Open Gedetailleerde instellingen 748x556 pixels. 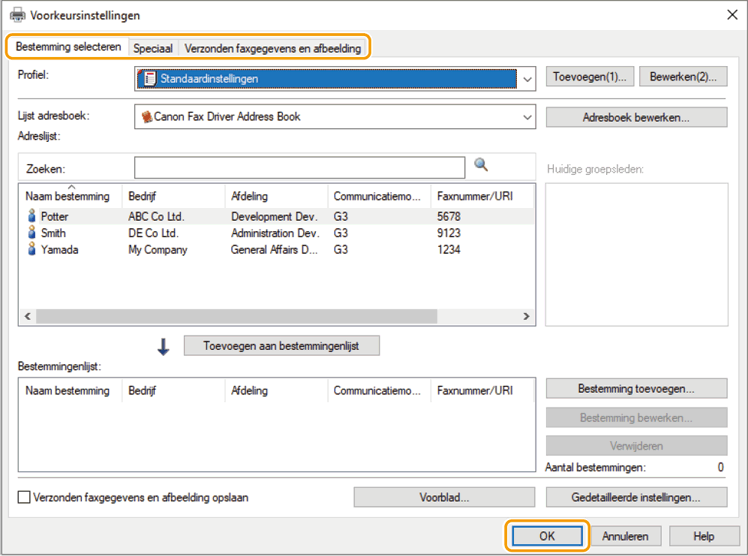click(636, 497)
